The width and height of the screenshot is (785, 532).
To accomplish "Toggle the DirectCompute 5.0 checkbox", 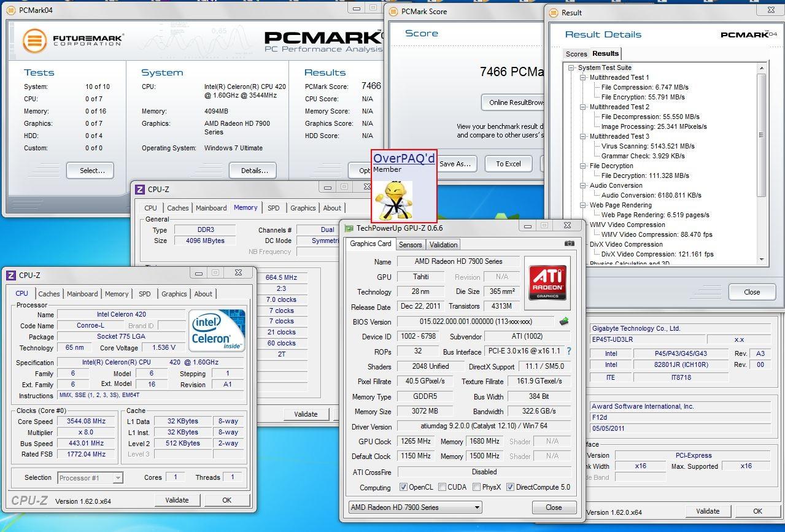I will [x=510, y=487].
